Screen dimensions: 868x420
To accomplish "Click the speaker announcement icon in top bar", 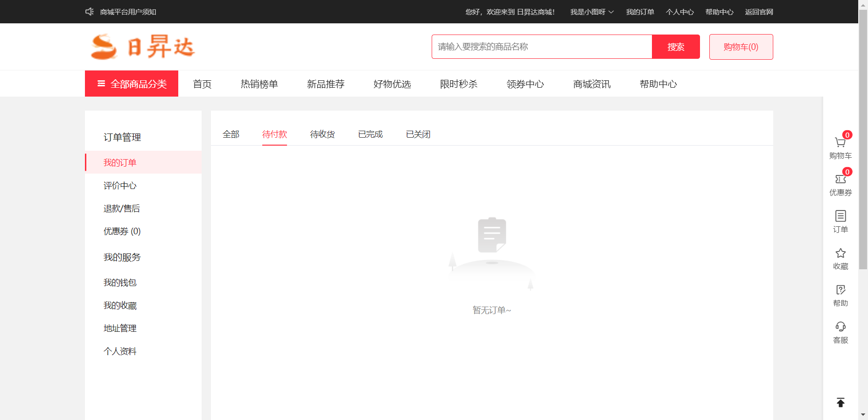I will 90,12.
